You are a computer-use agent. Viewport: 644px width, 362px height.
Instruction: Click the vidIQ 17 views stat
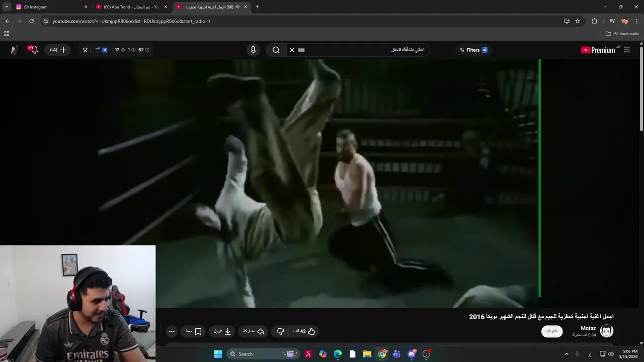120,50
